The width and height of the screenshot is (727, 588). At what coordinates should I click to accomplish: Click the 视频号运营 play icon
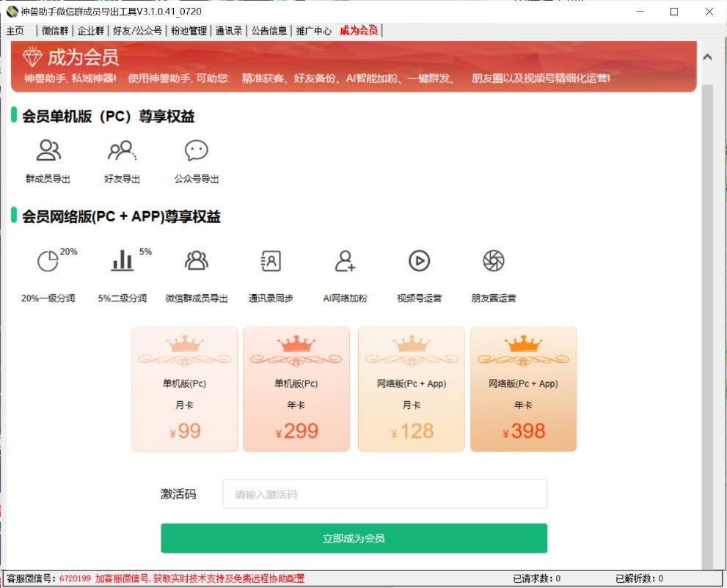tap(419, 260)
